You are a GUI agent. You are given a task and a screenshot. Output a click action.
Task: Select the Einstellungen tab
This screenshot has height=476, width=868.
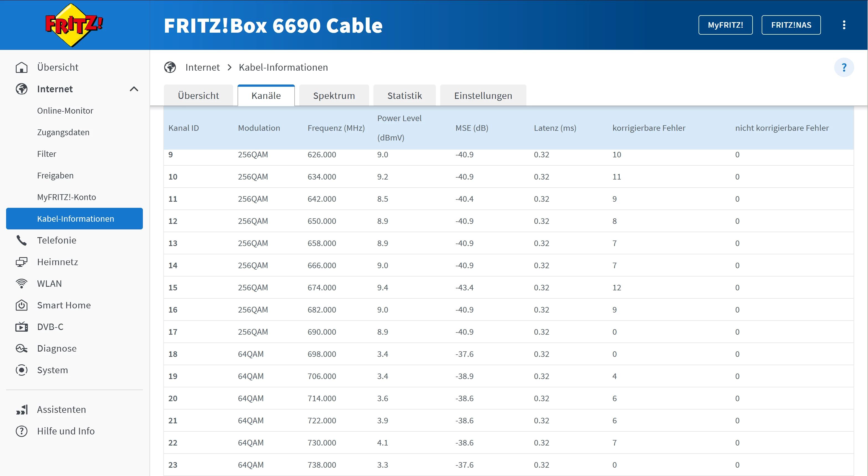click(x=483, y=96)
